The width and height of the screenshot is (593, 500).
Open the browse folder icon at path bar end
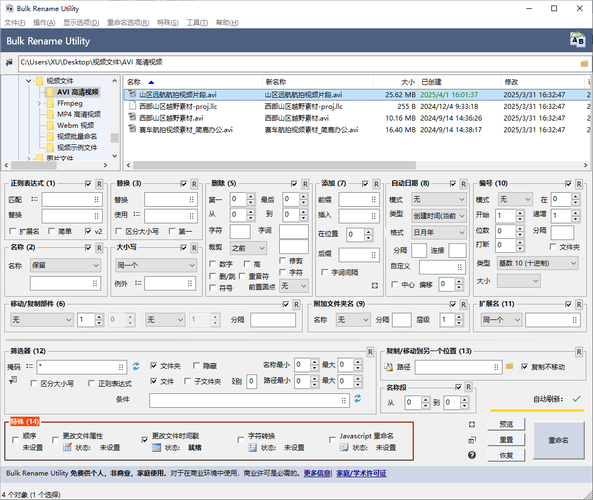[584, 63]
